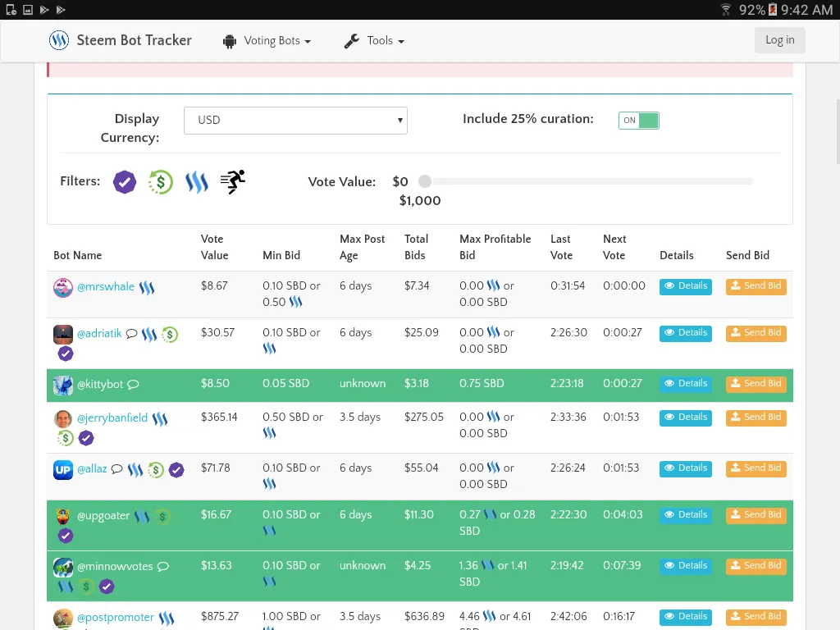Click the battery status icon
Screen dimensions: 840x630
[x=773, y=10]
